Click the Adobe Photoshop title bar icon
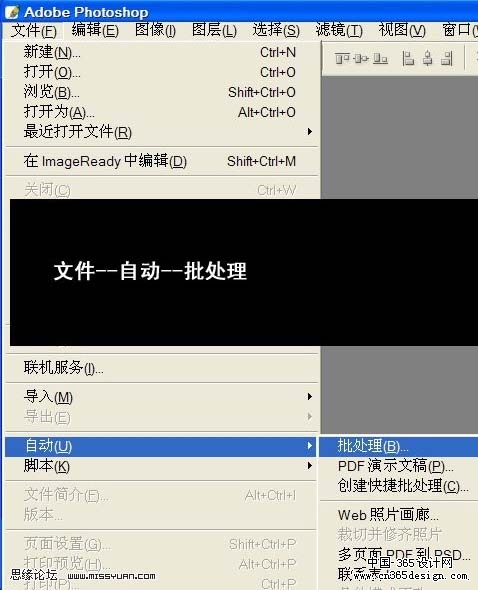This screenshot has width=478, height=590. pyautogui.click(x=12, y=12)
